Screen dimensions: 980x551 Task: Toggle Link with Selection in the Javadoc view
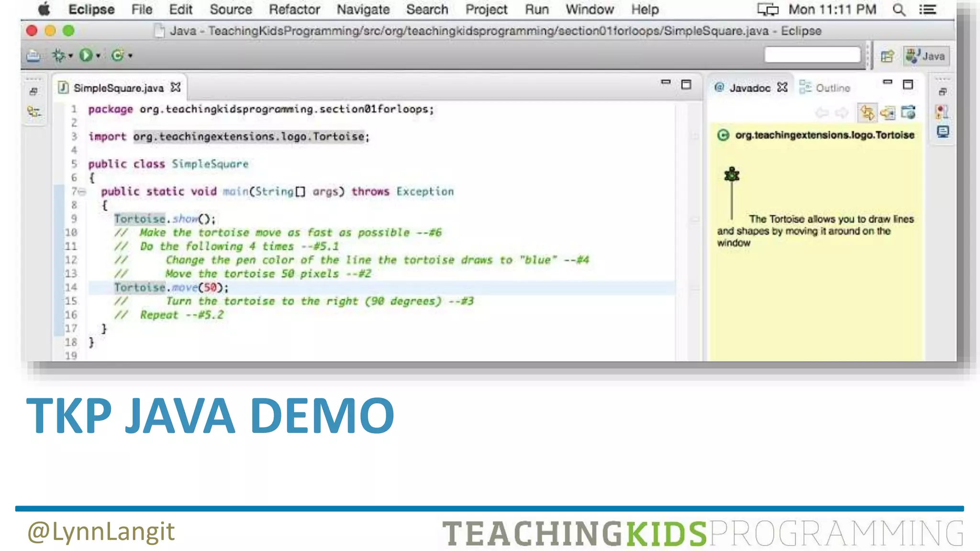(x=867, y=112)
